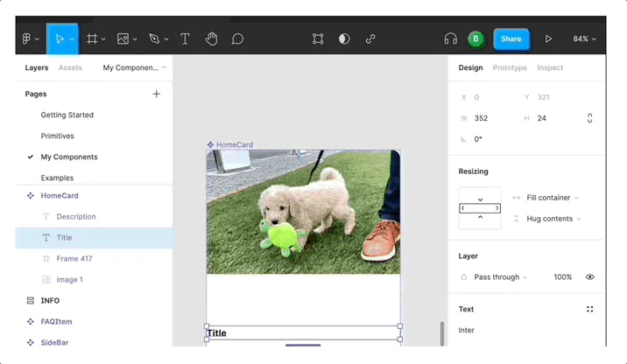Toggle the mask/contrast icon
Image resolution: width=627 pixels, height=364 pixels.
344,38
